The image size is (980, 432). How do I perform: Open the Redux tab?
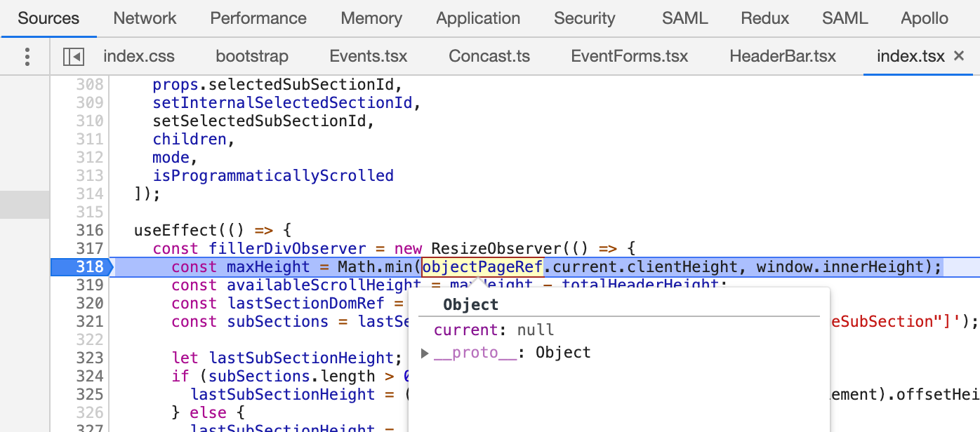pos(764,18)
